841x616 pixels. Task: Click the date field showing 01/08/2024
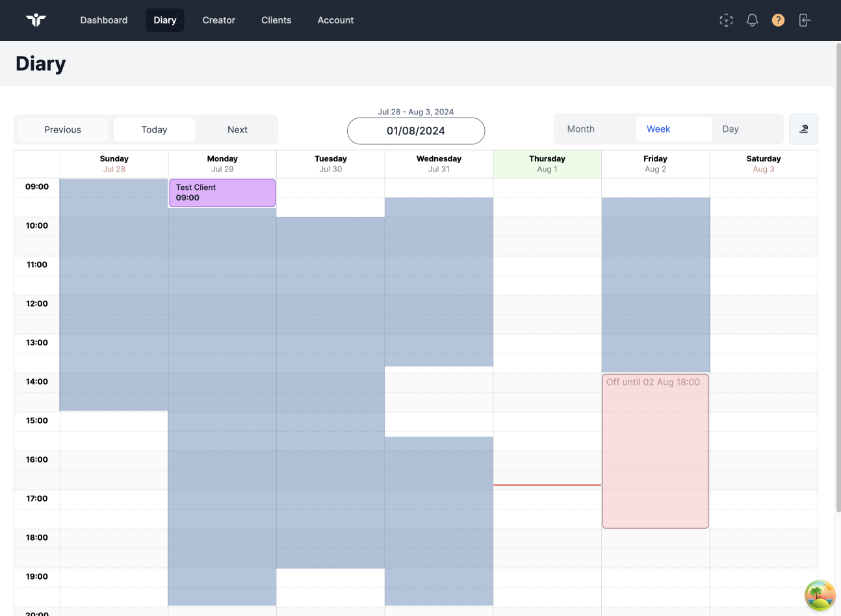[x=416, y=131]
